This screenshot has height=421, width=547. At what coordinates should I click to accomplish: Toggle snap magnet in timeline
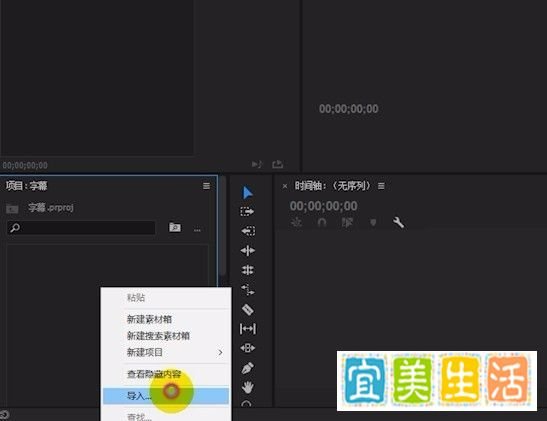click(322, 222)
